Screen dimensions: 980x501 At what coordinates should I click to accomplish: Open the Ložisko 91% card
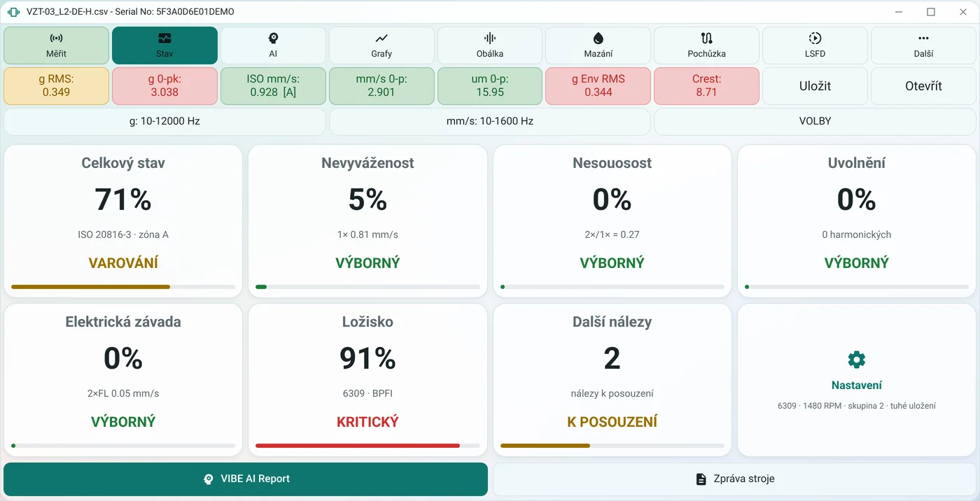pos(367,380)
